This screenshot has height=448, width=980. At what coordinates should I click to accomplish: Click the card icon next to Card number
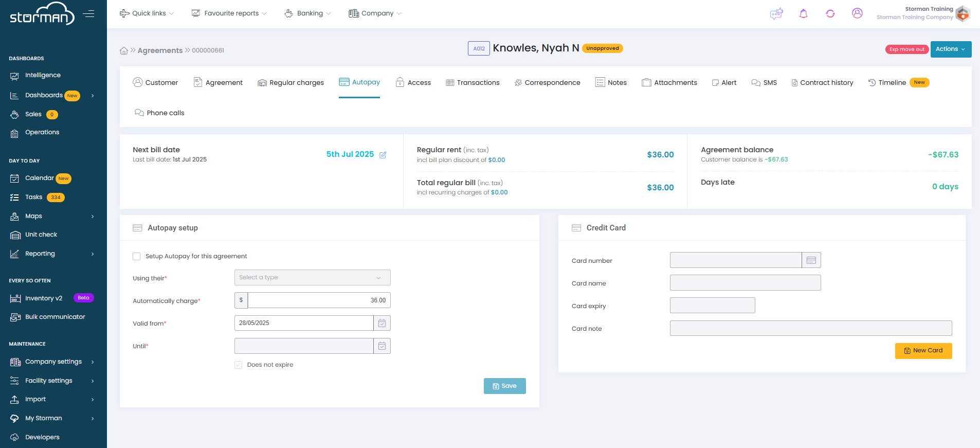pos(811,260)
